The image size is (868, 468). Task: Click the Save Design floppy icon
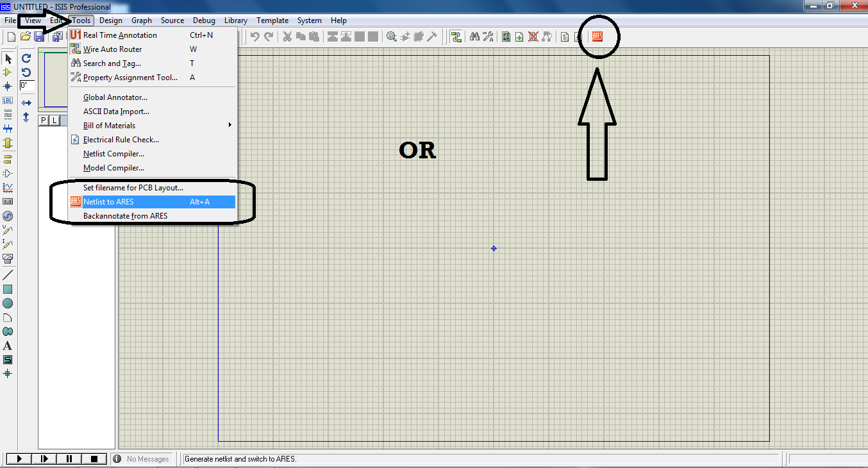[39, 37]
